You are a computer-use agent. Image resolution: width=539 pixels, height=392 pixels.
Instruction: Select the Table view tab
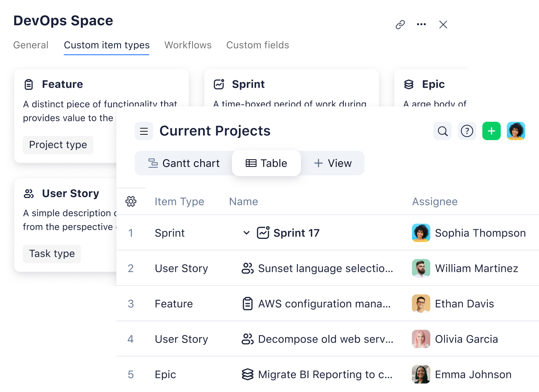pyautogui.click(x=266, y=163)
